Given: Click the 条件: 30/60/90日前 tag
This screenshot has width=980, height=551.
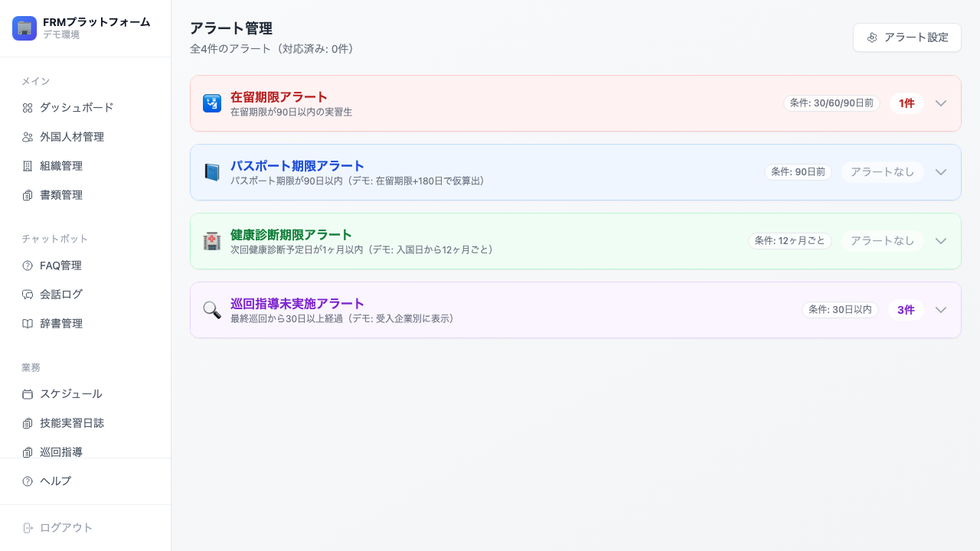Looking at the screenshot, I should coord(831,103).
